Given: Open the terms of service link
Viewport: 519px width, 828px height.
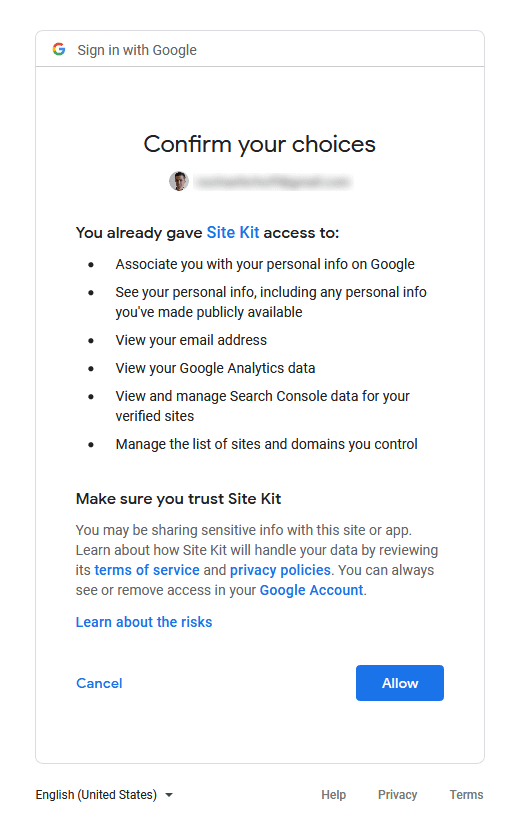Looking at the screenshot, I should pyautogui.click(x=147, y=570).
